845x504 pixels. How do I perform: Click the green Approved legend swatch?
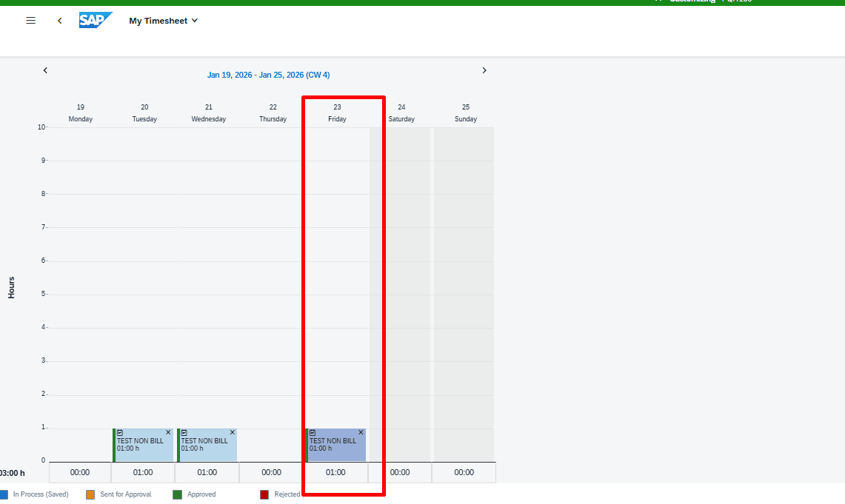pyautogui.click(x=177, y=494)
